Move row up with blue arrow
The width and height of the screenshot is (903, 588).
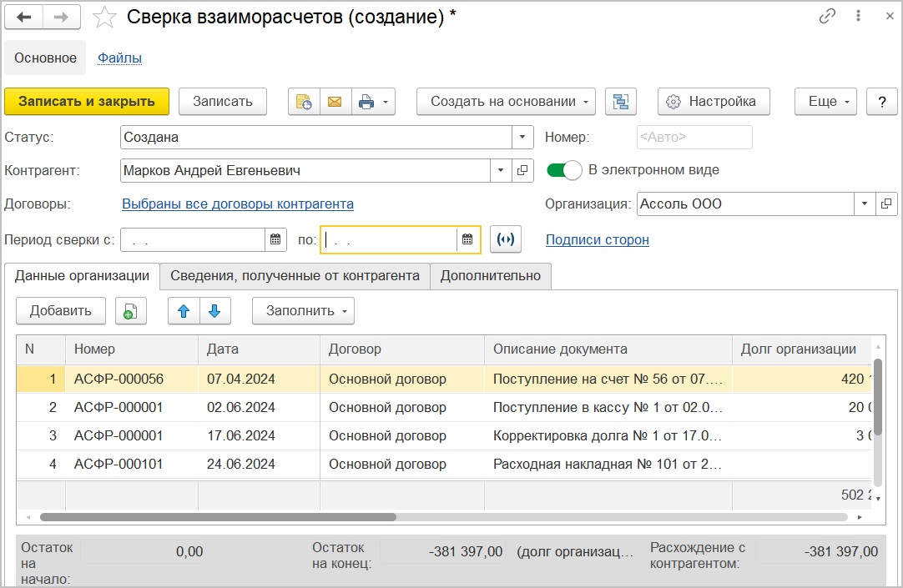[x=184, y=311]
